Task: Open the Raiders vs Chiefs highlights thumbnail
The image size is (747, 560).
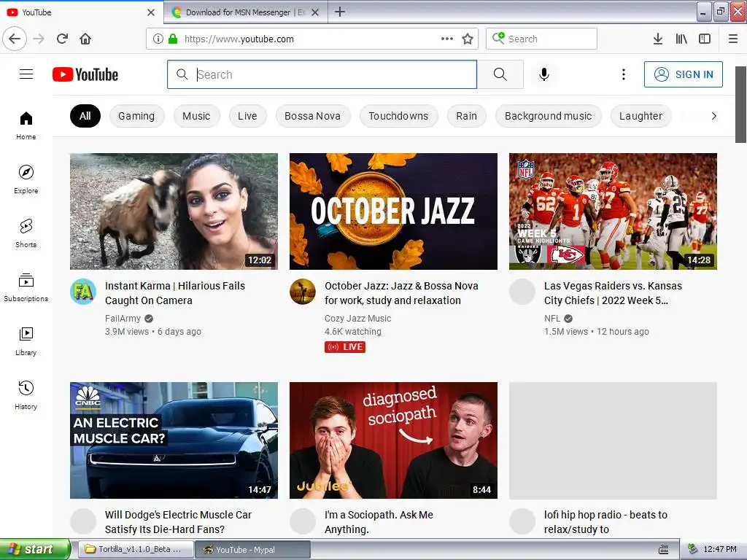Action: pos(613,211)
